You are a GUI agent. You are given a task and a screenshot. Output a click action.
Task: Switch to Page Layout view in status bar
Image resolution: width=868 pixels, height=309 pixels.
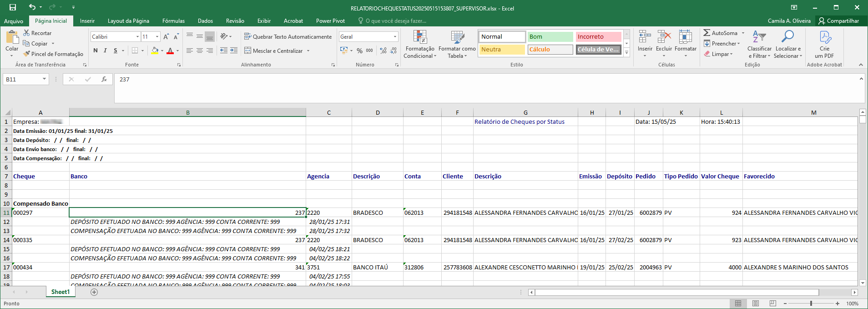click(756, 304)
